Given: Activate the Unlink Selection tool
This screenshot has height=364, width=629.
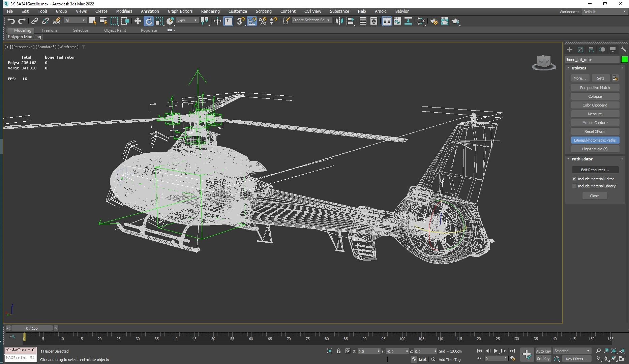Looking at the screenshot, I should point(45,21).
